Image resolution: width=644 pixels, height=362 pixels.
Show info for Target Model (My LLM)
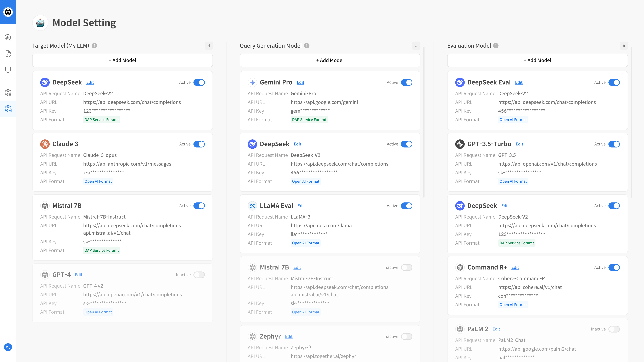point(94,45)
